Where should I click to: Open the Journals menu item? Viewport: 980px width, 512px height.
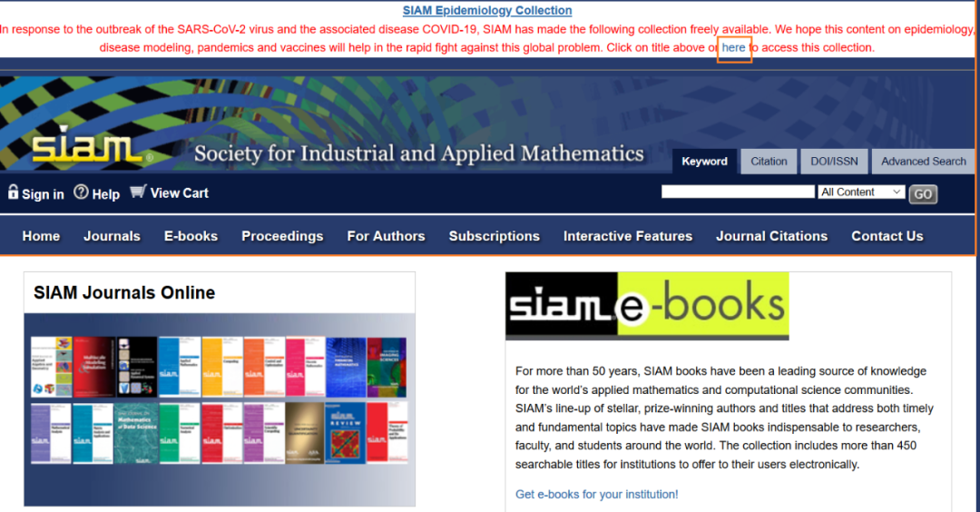[112, 236]
